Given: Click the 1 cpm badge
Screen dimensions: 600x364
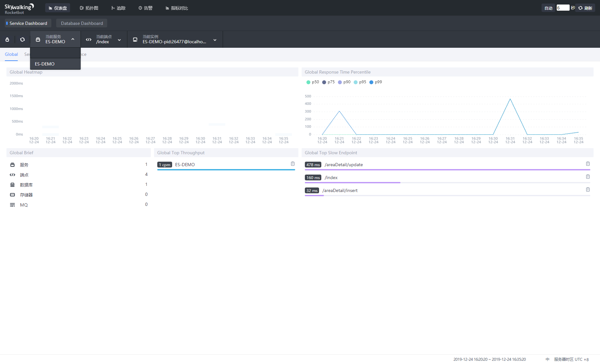Looking at the screenshot, I should 165,165.
